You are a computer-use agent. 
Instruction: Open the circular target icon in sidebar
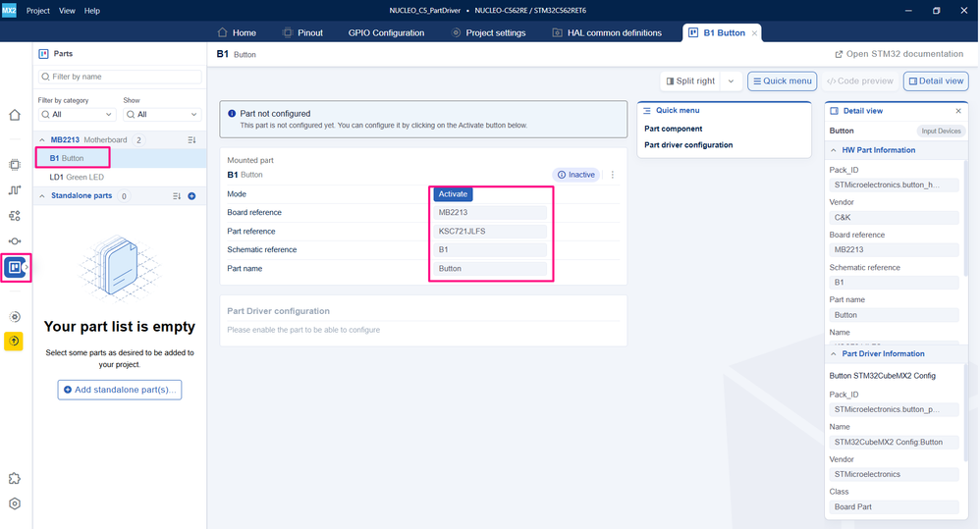(x=15, y=317)
